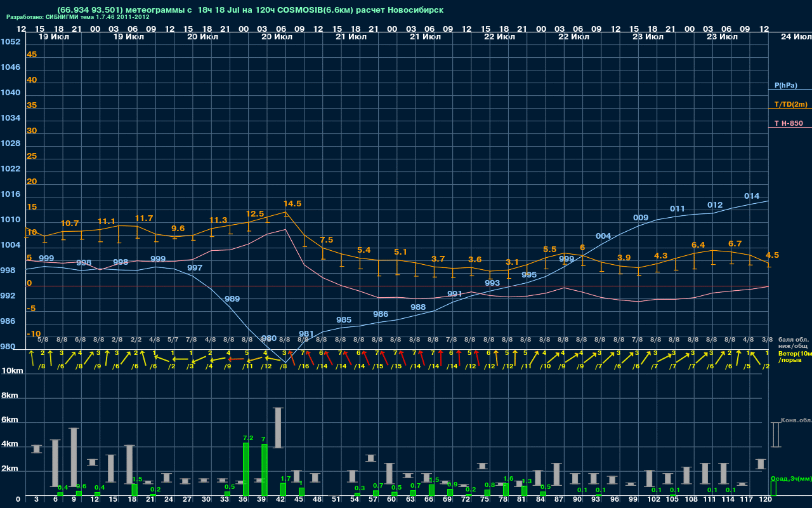Select the T/TD(2m) legend label
The width and height of the screenshot is (812, 508).
pyautogui.click(x=790, y=104)
